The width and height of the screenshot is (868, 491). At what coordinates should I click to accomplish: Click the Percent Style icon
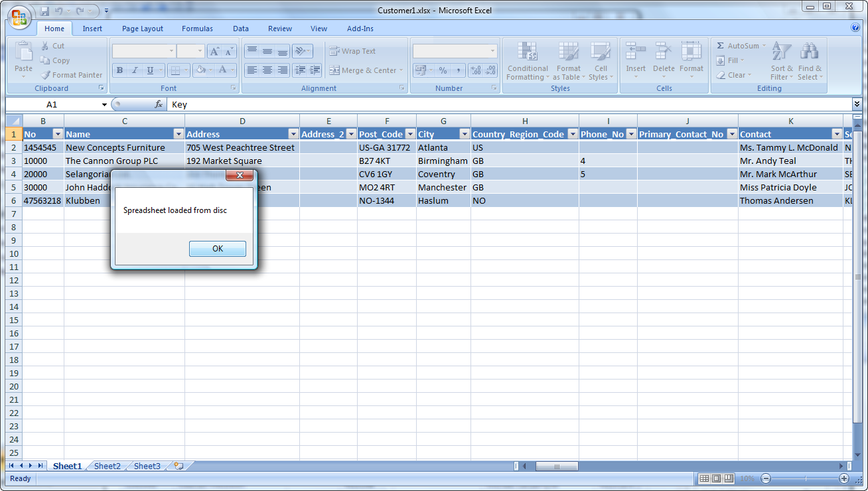click(442, 70)
